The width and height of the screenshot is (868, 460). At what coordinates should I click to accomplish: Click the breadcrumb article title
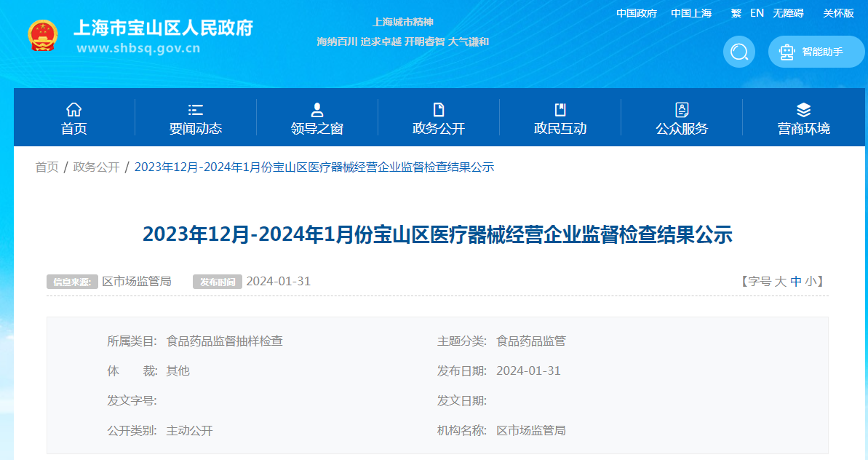click(x=314, y=167)
